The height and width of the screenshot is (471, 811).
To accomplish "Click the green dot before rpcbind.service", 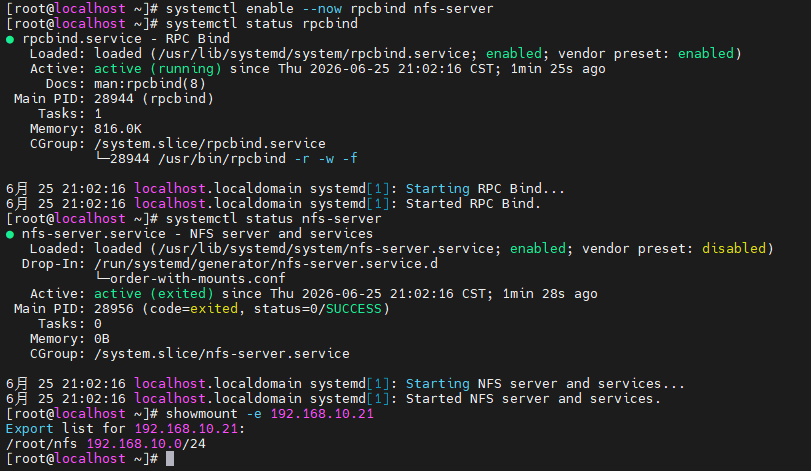I will 10,39.
